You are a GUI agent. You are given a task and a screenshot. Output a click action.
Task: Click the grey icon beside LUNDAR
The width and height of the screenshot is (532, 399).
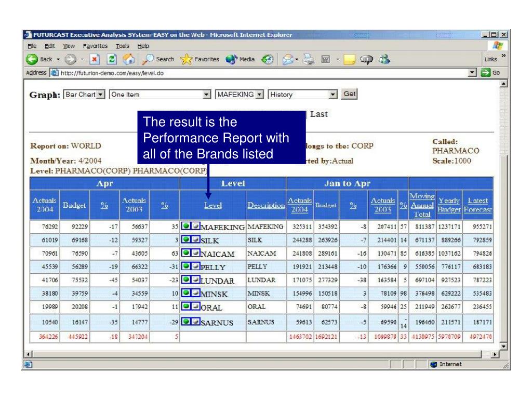[x=195, y=279]
